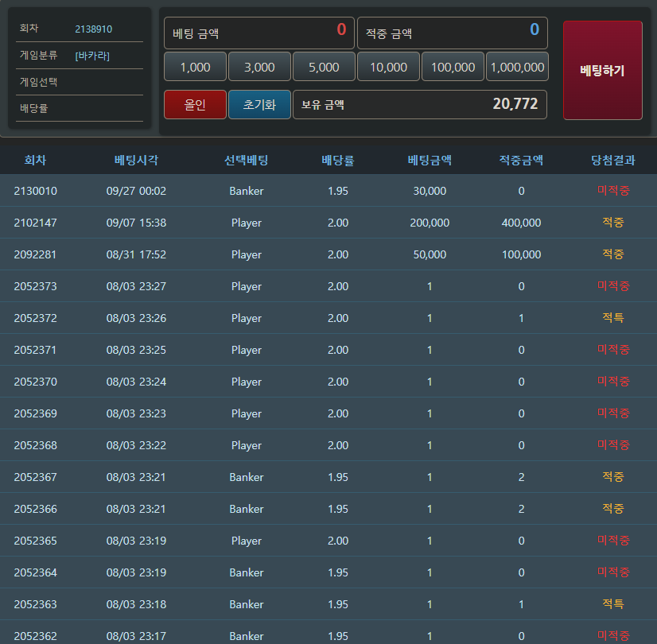Viewport: 657px width, 644px height.
Task: Click the 1.95 odds for round 2052364
Action: (338, 572)
